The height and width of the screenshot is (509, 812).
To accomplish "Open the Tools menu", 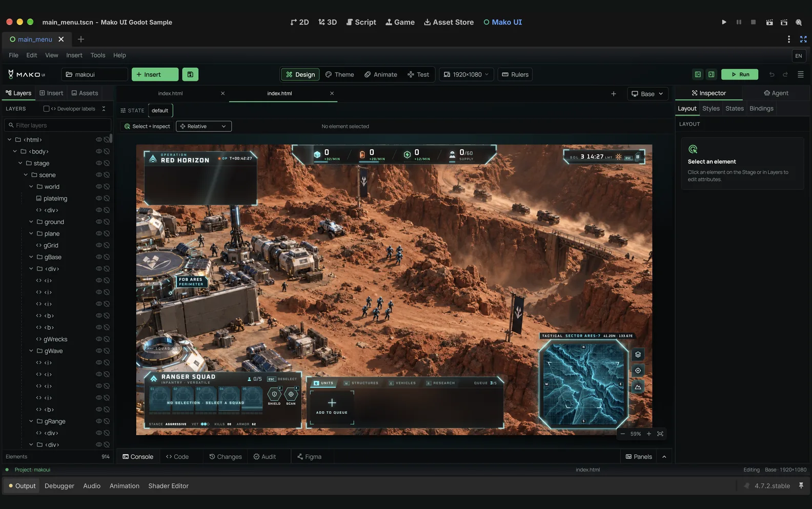I will (x=98, y=55).
